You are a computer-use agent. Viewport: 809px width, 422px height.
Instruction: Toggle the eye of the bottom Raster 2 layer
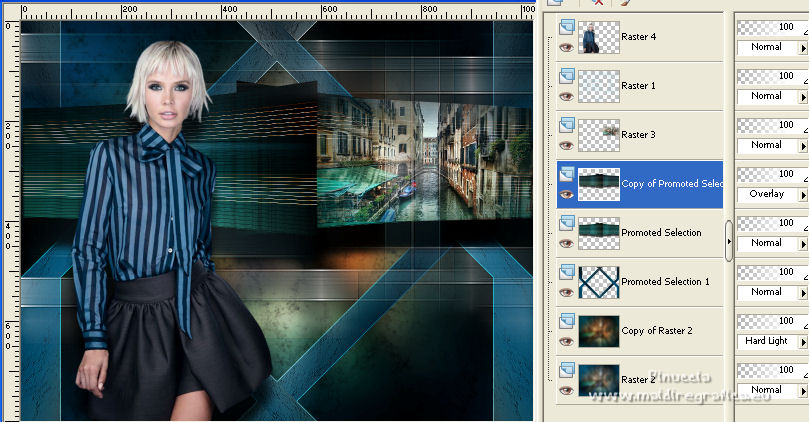coord(567,391)
